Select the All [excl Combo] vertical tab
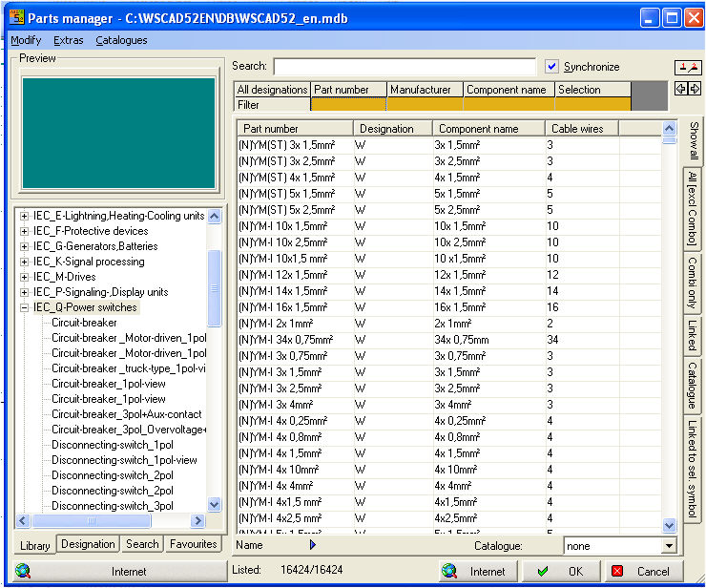This screenshot has width=706, height=588. [x=692, y=209]
